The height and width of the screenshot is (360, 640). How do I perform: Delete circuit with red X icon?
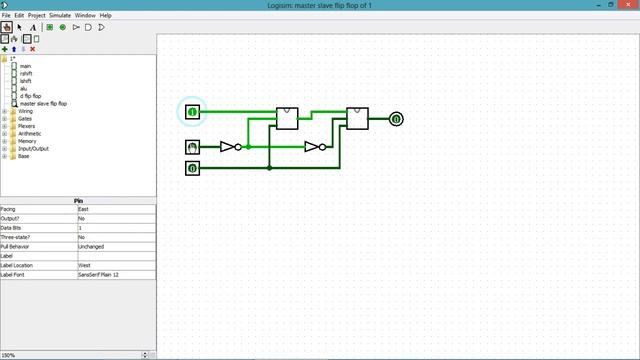tap(33, 49)
